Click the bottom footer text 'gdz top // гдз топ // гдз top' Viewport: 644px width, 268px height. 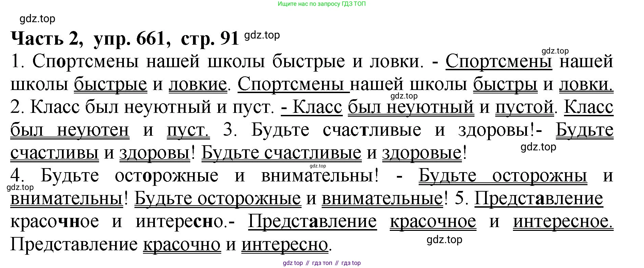(x=322, y=263)
